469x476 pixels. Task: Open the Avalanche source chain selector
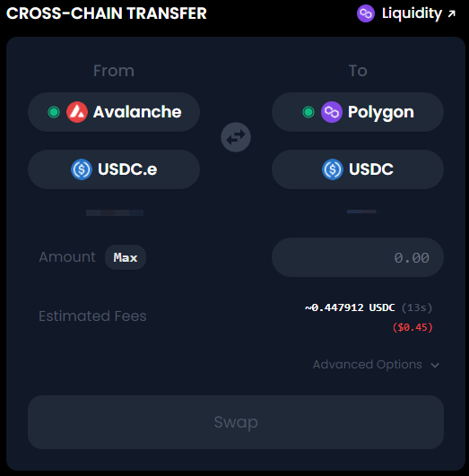click(114, 112)
